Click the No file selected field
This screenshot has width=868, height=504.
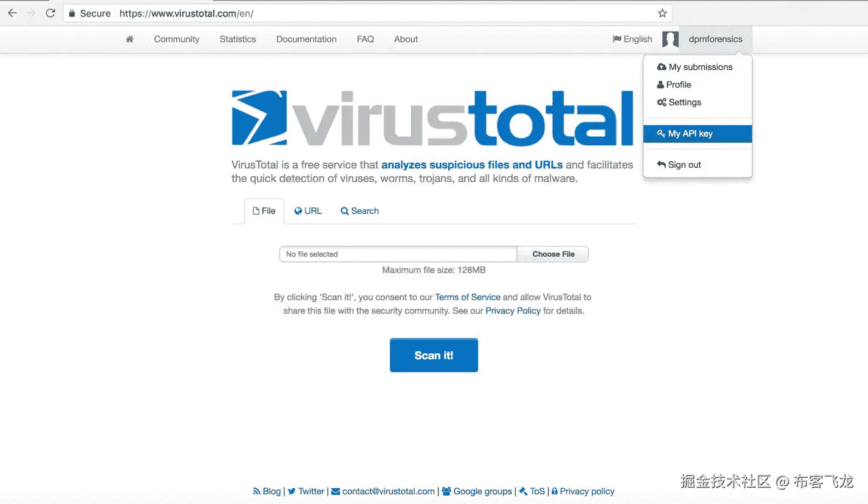[x=398, y=254]
